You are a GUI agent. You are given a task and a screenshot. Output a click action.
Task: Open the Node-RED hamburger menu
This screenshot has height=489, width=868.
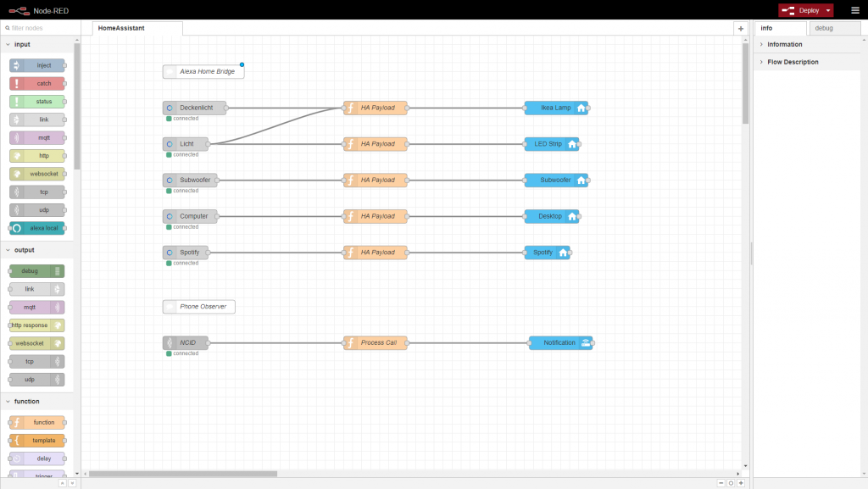[854, 9]
